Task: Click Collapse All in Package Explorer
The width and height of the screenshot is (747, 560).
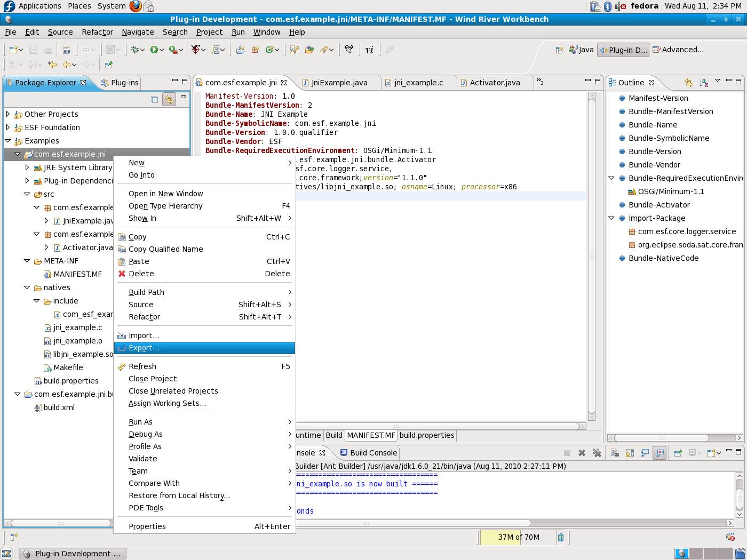Action: click(155, 99)
